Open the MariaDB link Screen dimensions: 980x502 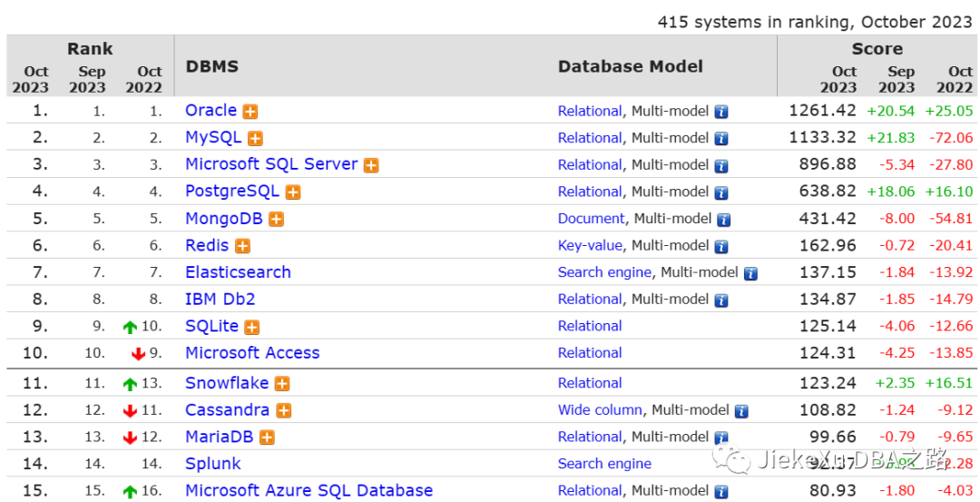pos(220,437)
